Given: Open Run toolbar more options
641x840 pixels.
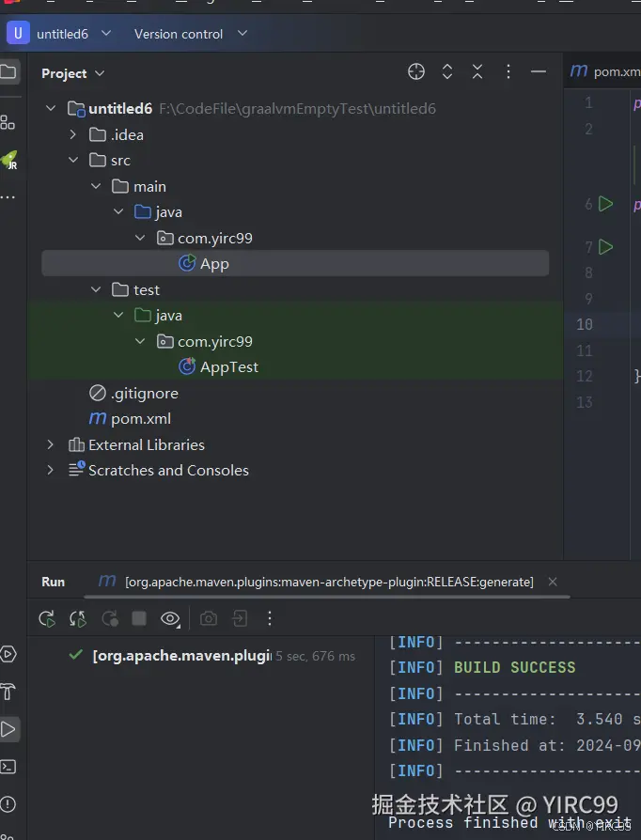Looking at the screenshot, I should 270,618.
